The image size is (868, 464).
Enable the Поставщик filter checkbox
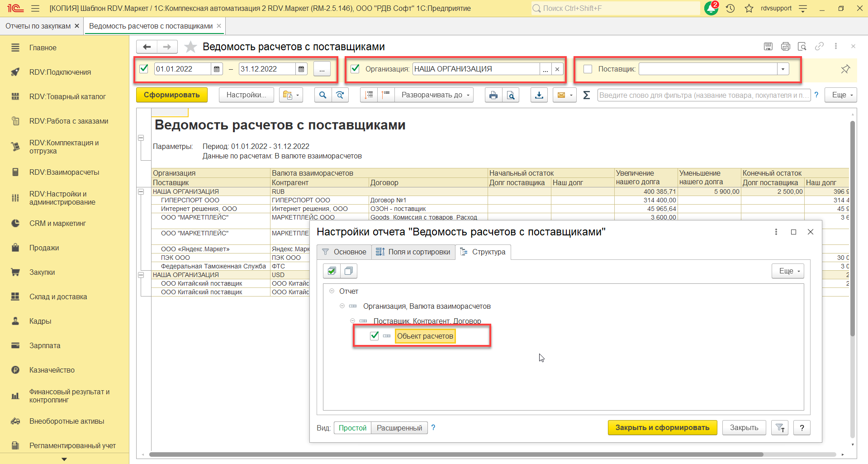pyautogui.click(x=588, y=69)
